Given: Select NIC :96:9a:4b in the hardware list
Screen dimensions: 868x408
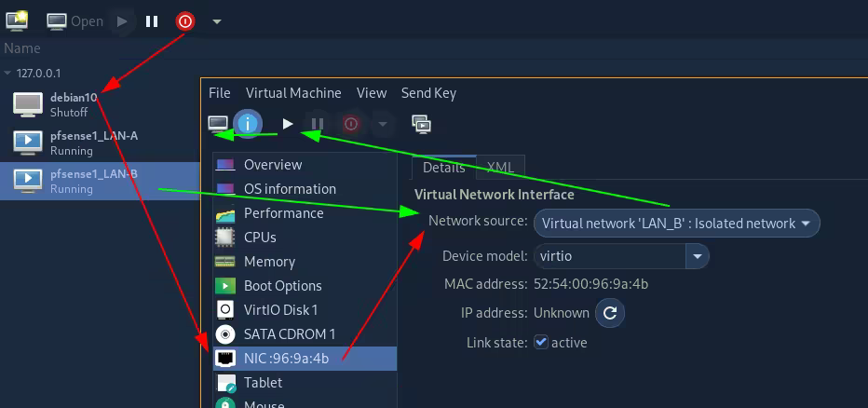Looking at the screenshot, I should [305, 359].
